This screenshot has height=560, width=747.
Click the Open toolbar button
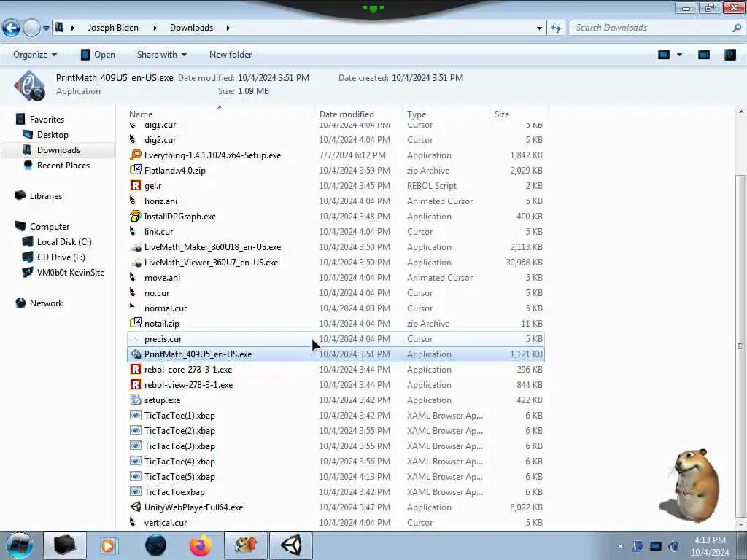98,55
